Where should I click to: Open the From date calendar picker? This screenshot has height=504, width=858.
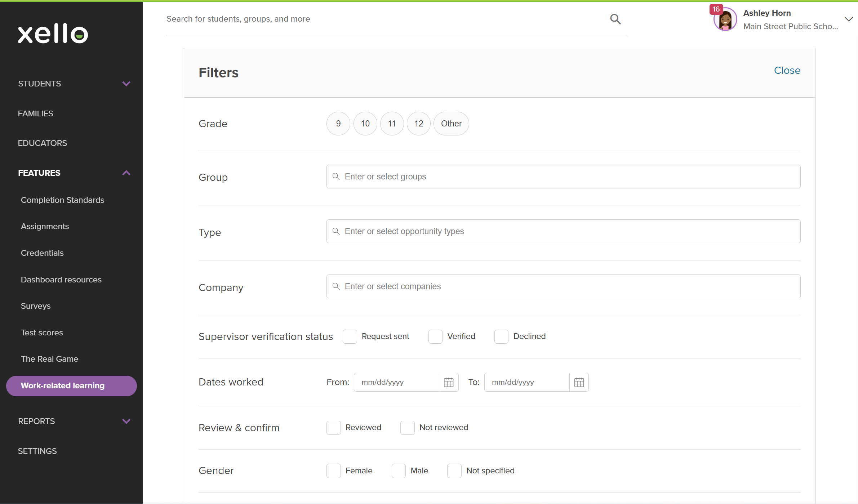click(x=449, y=382)
